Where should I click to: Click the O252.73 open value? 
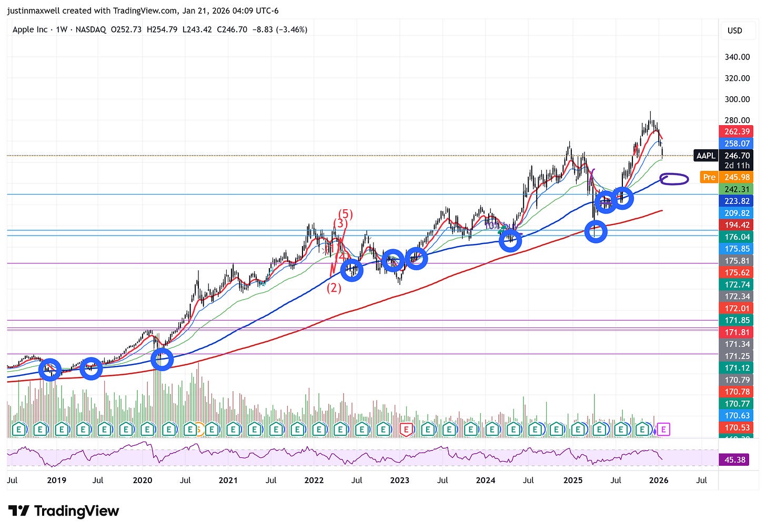point(126,29)
